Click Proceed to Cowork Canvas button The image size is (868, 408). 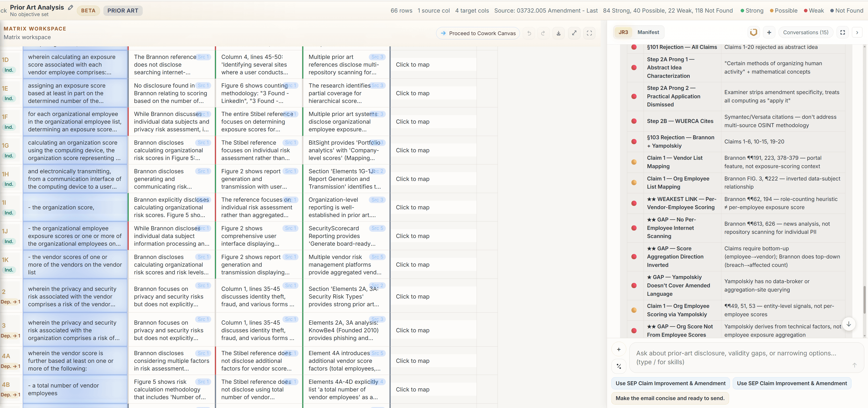pos(478,33)
